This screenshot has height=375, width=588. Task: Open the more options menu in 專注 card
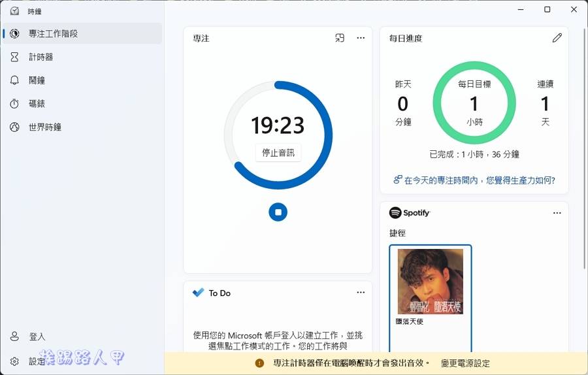361,39
